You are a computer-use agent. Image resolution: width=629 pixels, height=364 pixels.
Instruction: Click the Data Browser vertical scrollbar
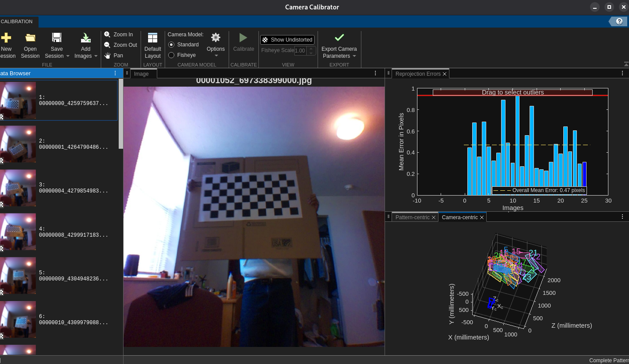(121, 114)
